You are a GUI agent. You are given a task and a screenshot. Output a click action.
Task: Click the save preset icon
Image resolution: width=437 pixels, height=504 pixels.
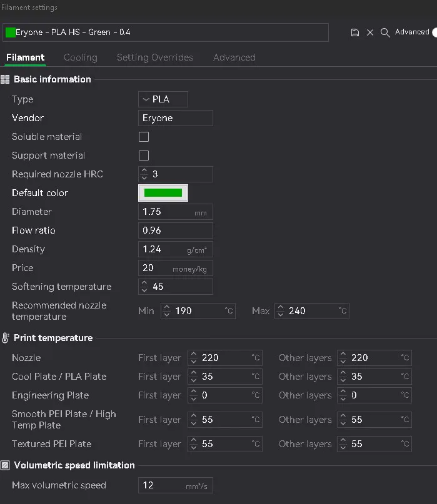355,32
